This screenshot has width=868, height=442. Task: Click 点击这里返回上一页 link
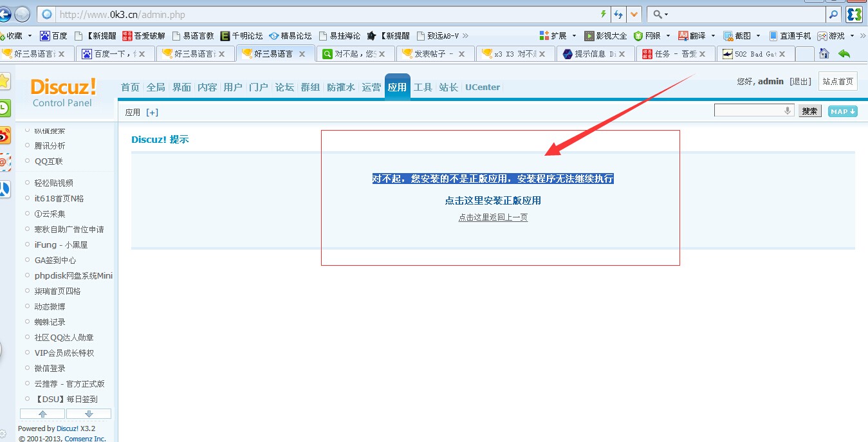[x=492, y=217]
